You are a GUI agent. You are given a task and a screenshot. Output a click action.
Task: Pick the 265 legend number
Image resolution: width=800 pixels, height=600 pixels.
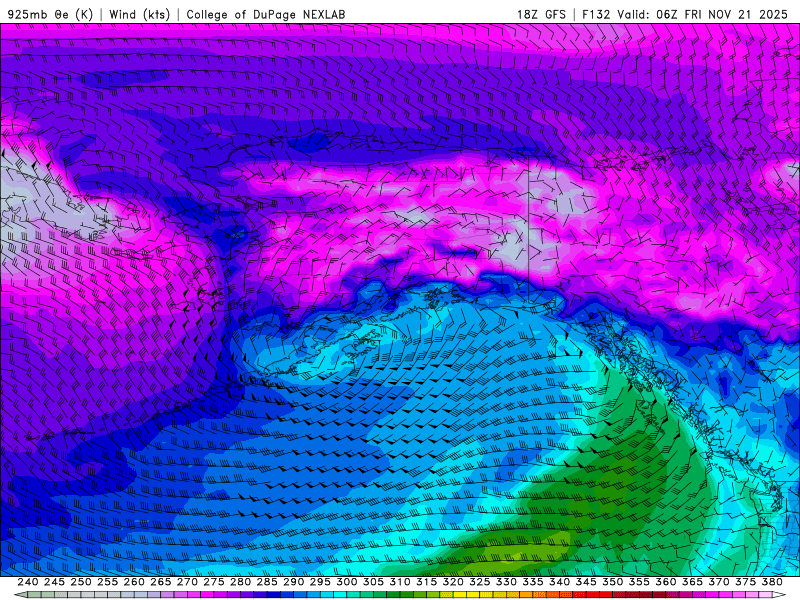(160, 582)
